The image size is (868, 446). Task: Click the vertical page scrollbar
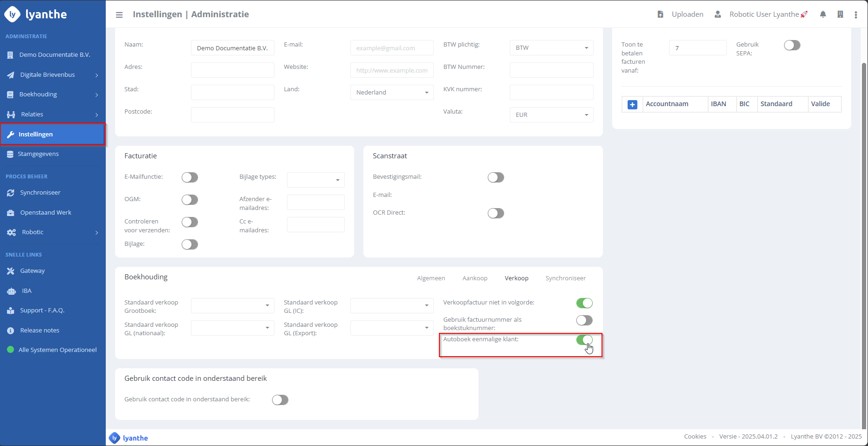point(864,233)
